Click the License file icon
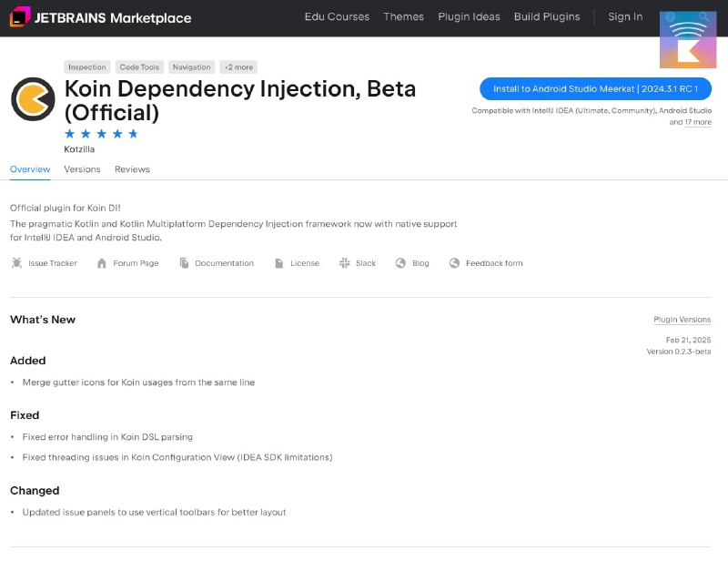 [279, 263]
